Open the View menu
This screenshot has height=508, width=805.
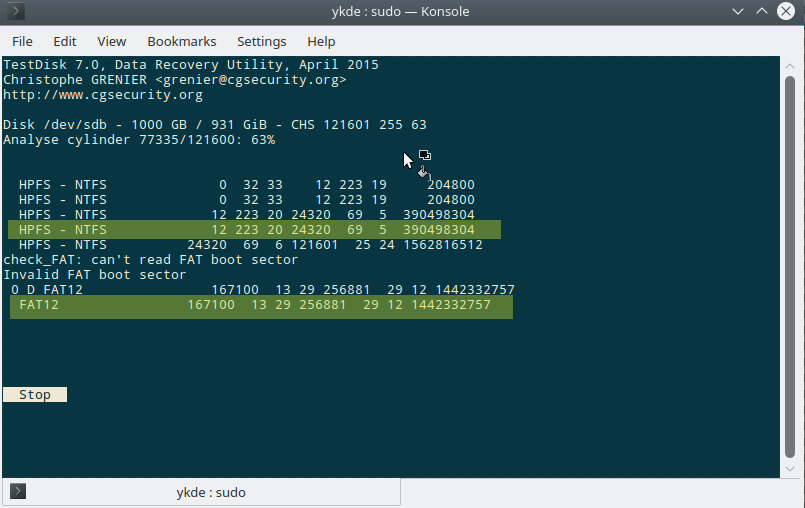click(x=111, y=42)
